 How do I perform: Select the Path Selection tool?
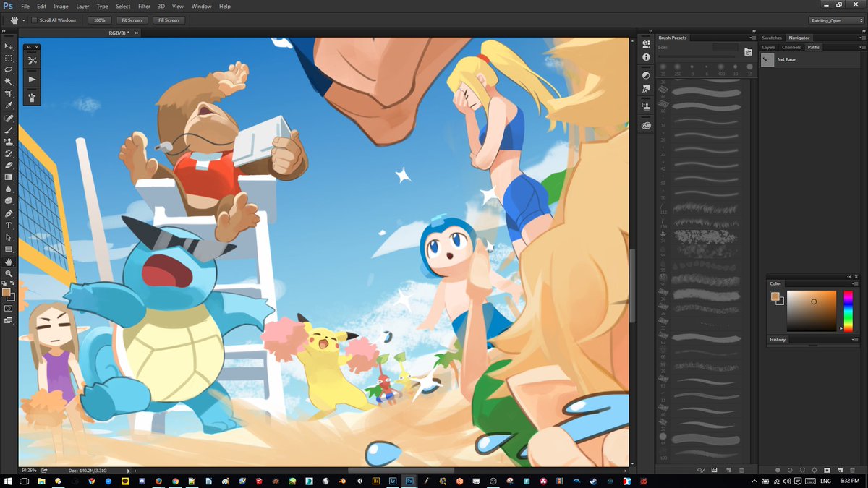[9, 237]
